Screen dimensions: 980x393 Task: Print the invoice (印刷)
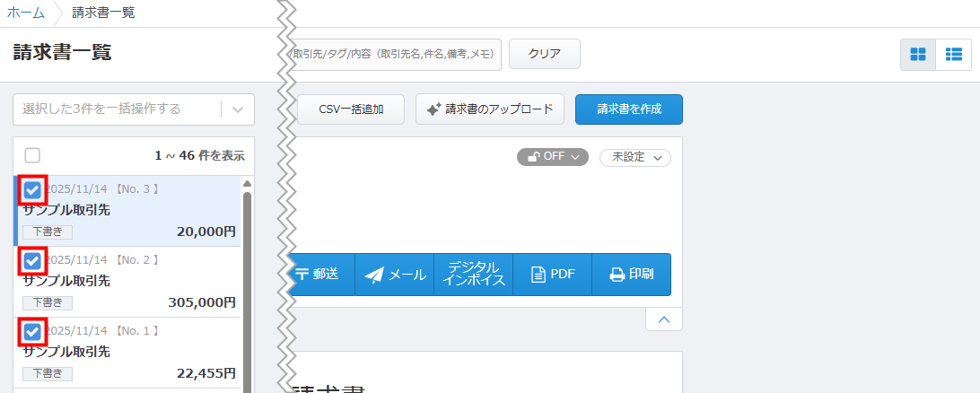[632, 275]
